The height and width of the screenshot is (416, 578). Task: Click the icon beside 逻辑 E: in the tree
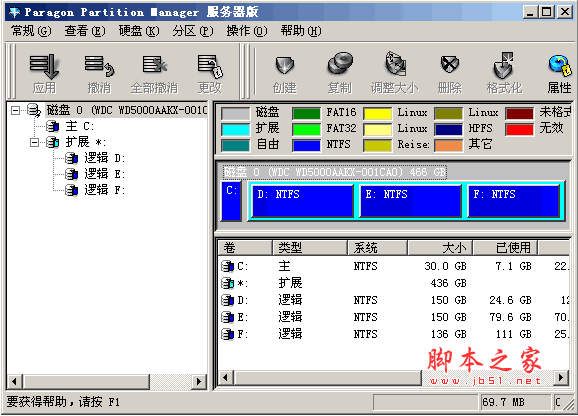pyautogui.click(x=72, y=174)
